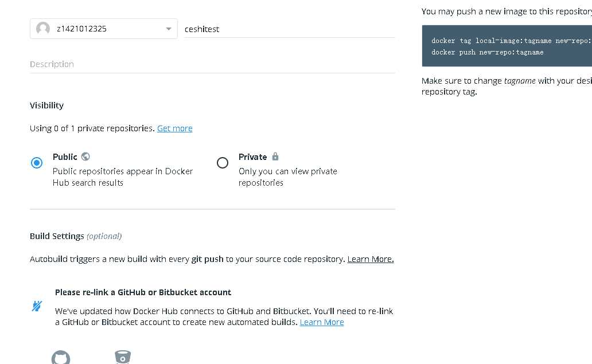Click the GitHub octocat icon
The image size is (592, 364).
click(61, 358)
